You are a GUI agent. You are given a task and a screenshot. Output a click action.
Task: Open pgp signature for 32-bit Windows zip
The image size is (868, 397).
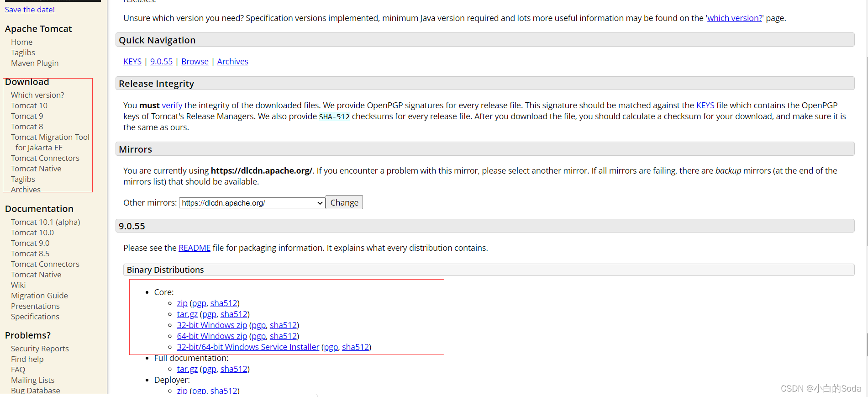click(258, 325)
